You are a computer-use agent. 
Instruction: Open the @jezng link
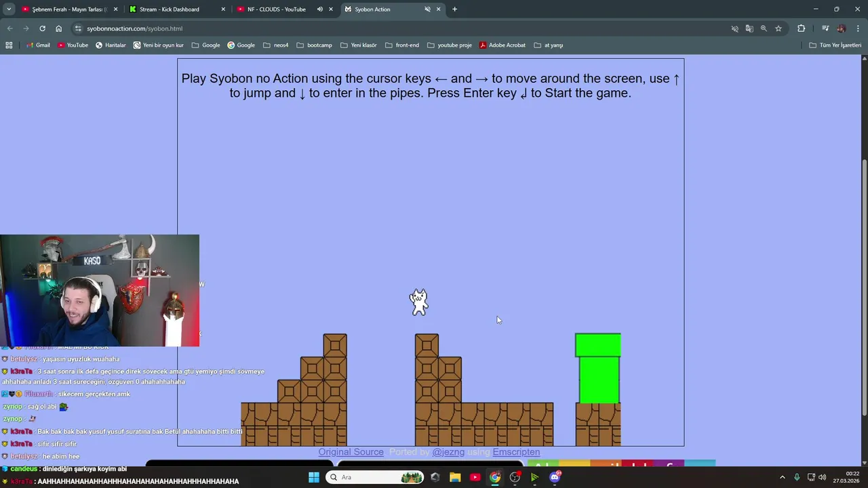click(448, 452)
